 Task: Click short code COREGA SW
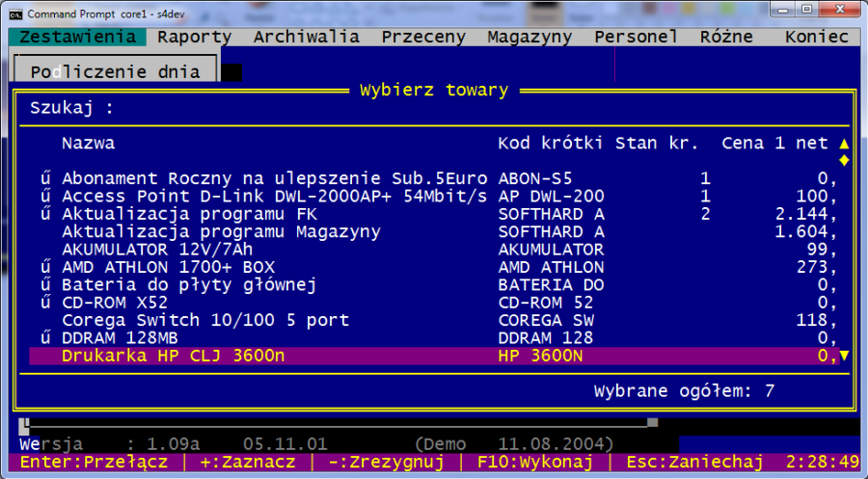pos(545,320)
